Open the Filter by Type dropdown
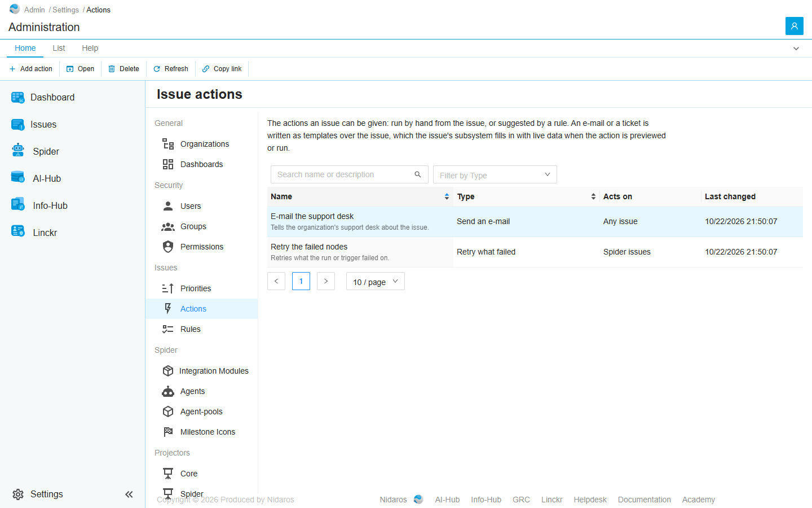This screenshot has width=812, height=508. [x=495, y=174]
